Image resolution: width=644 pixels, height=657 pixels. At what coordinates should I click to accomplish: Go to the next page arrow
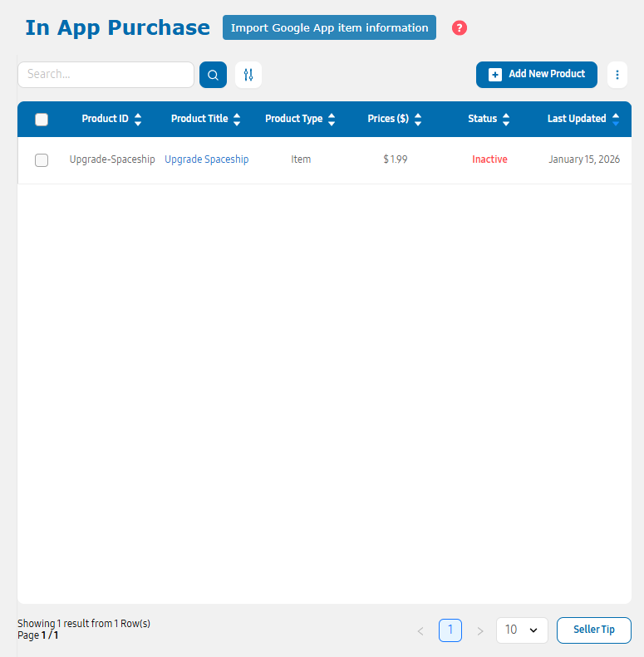click(479, 631)
